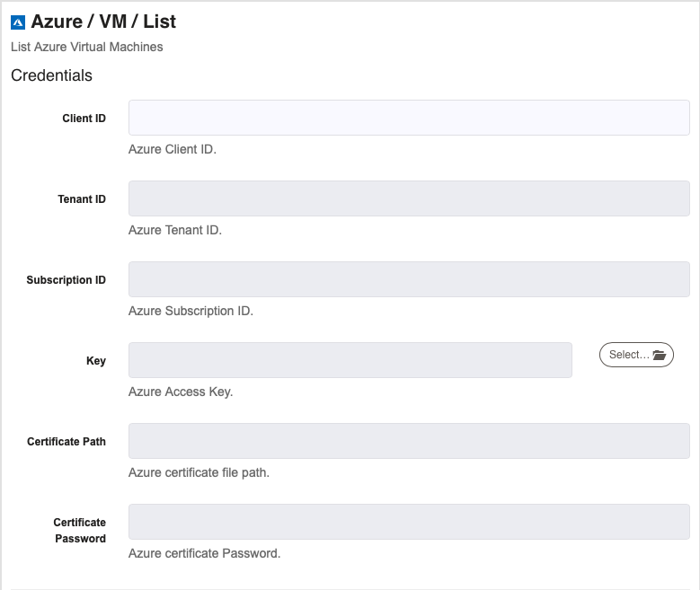
Task: Click the Key field label
Action: click(x=96, y=361)
